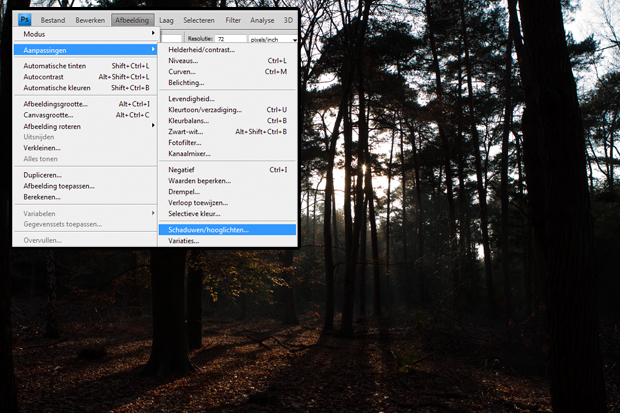Choose Verkleinen from the menu
The height and width of the screenshot is (413, 620).
click(x=86, y=148)
